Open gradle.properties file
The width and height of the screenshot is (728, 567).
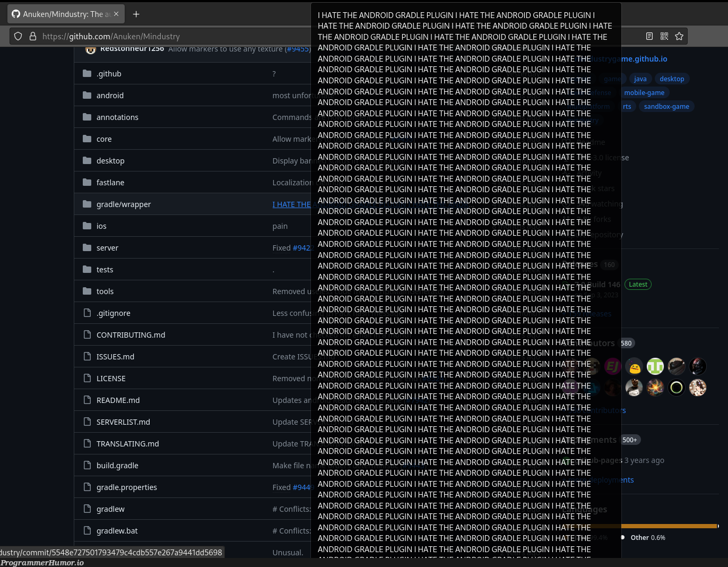click(127, 487)
